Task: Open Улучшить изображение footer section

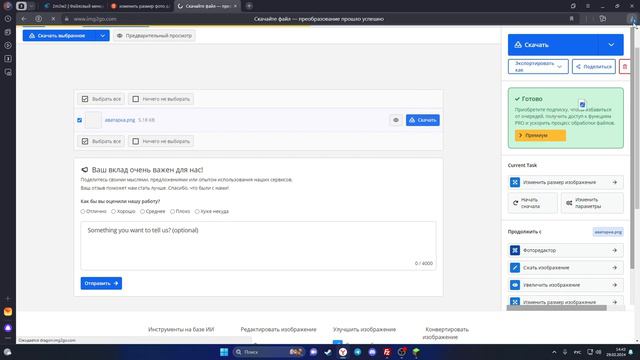Action: point(364,329)
